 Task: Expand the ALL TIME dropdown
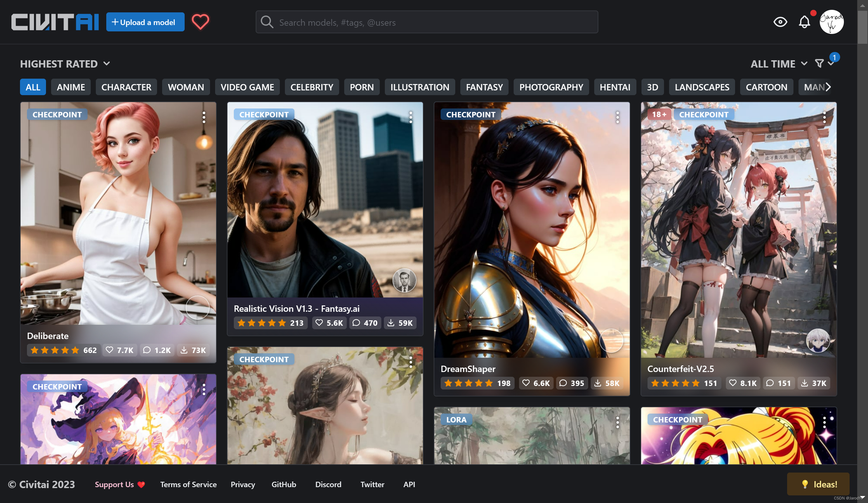point(779,63)
